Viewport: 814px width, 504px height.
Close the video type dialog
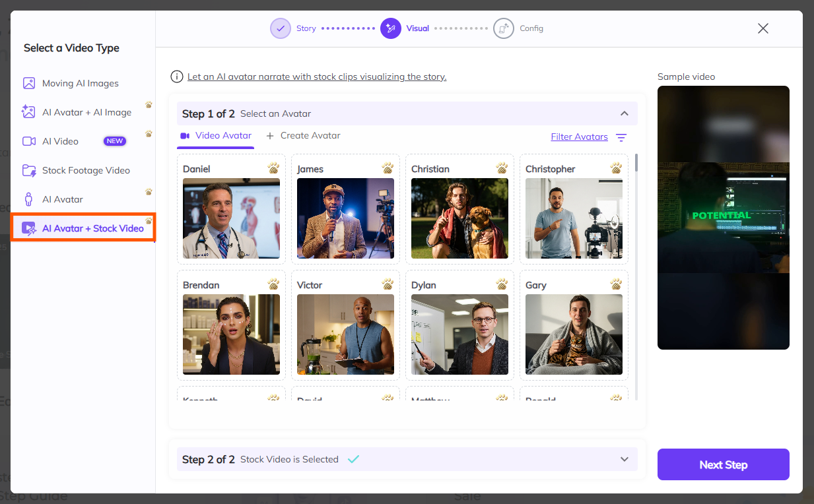763,28
